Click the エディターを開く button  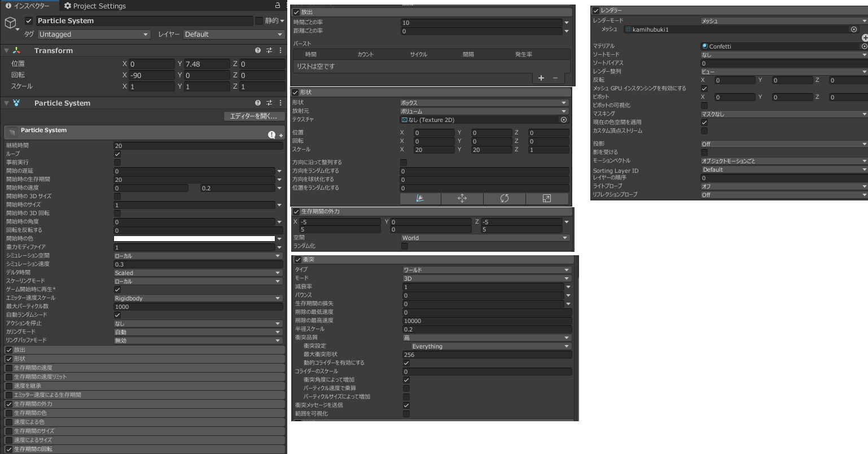253,116
